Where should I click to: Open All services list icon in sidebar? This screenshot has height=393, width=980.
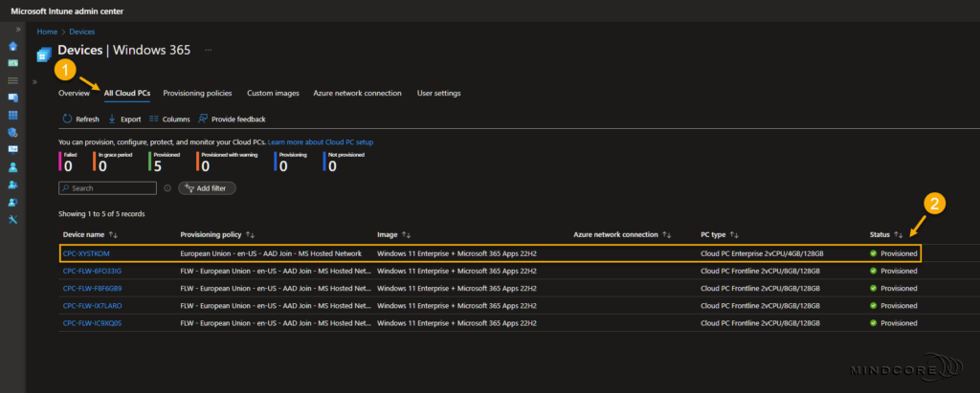pyautogui.click(x=13, y=80)
